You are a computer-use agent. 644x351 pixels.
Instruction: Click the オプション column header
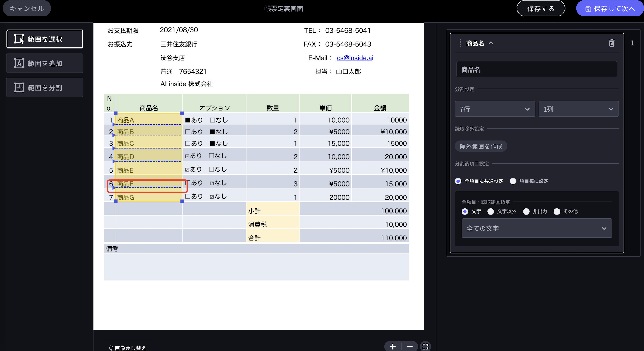214,103
